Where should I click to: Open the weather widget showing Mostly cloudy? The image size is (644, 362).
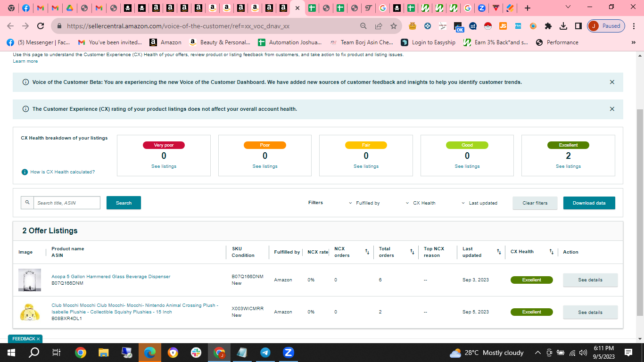point(487,353)
